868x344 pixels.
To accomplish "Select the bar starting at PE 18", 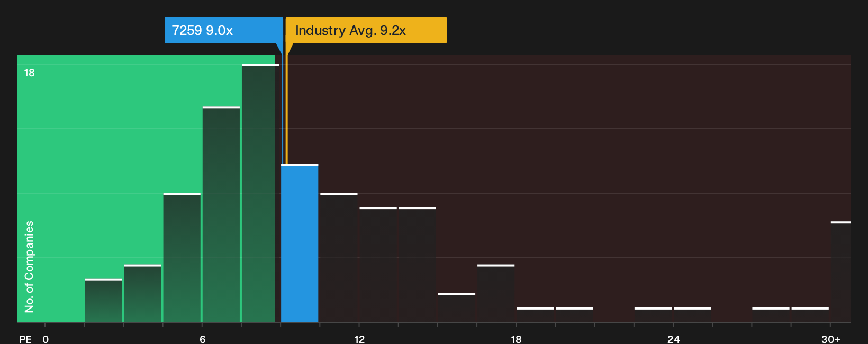I will tap(535, 315).
